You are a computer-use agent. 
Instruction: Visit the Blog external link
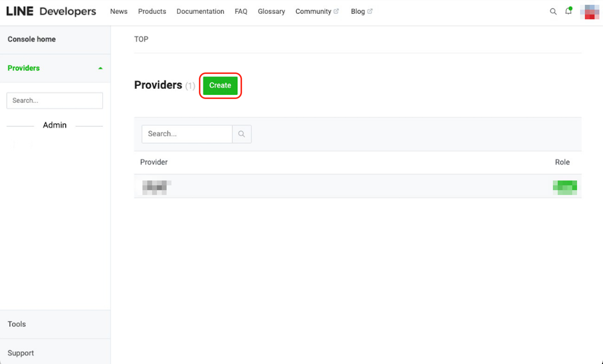362,11
